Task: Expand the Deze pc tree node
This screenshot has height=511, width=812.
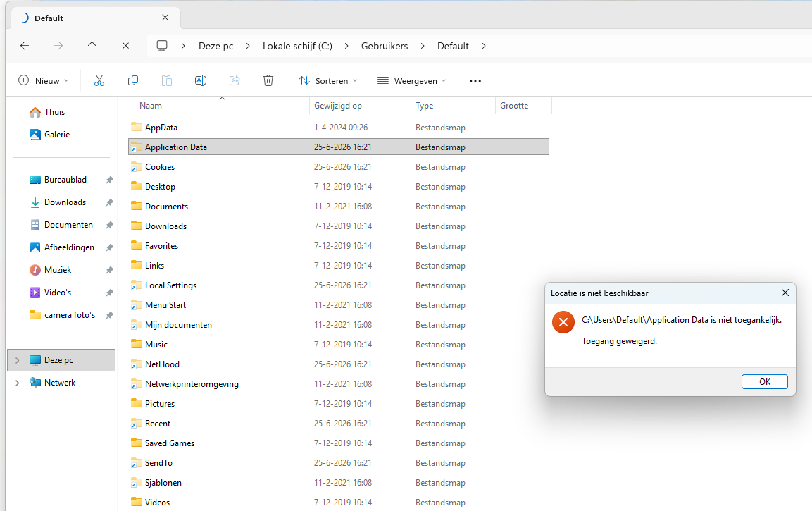Action: [x=17, y=360]
